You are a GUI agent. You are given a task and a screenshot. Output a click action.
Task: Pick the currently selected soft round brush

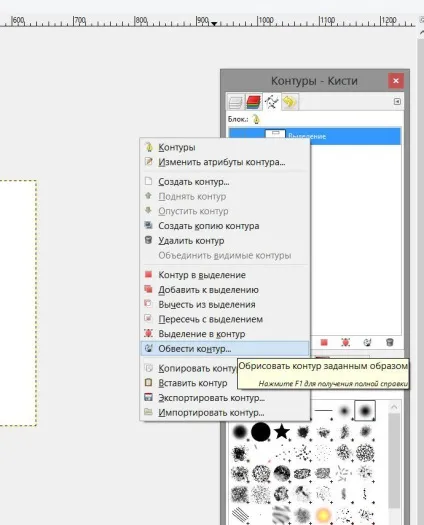(365, 410)
